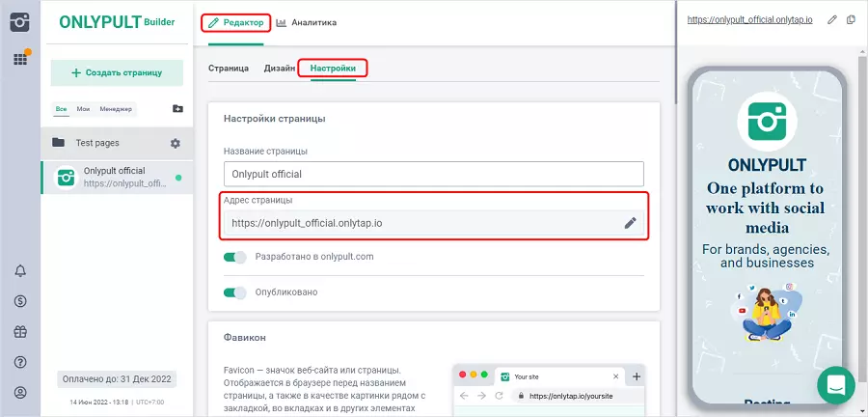Click pencil icon to edit page address
868x417 pixels.
tap(630, 223)
